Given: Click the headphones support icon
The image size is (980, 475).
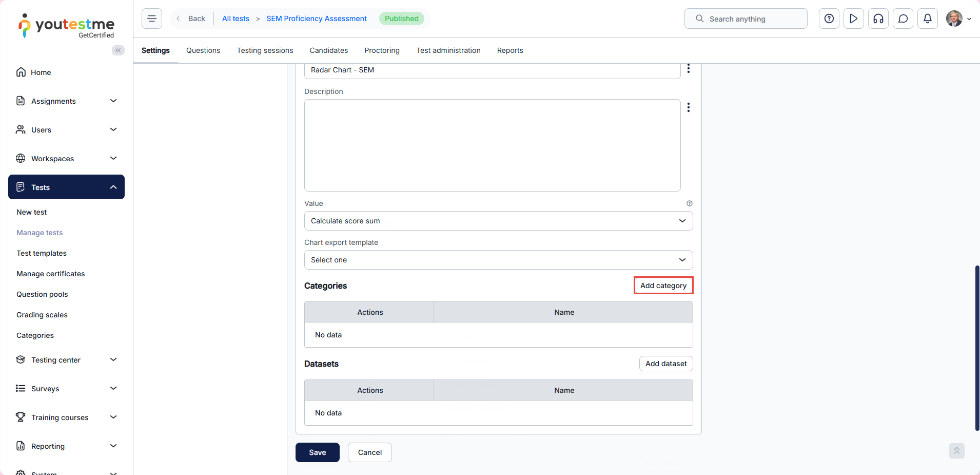Looking at the screenshot, I should (x=878, y=18).
